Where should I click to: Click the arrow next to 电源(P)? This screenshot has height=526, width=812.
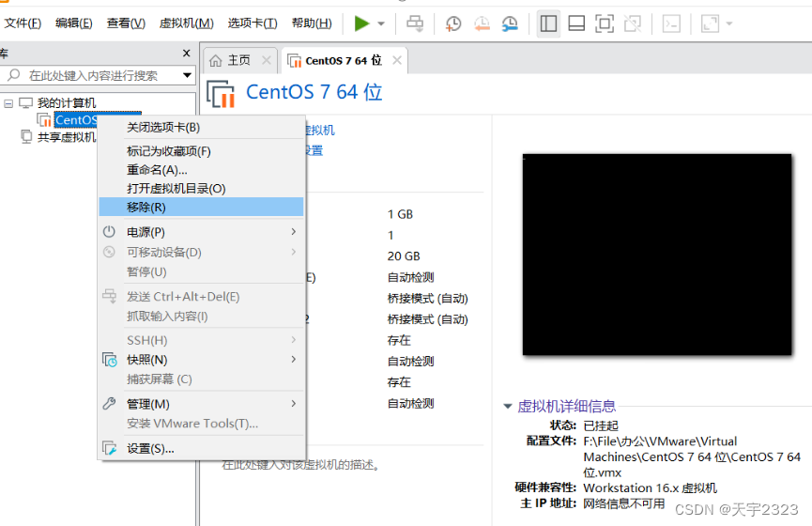[x=294, y=232]
